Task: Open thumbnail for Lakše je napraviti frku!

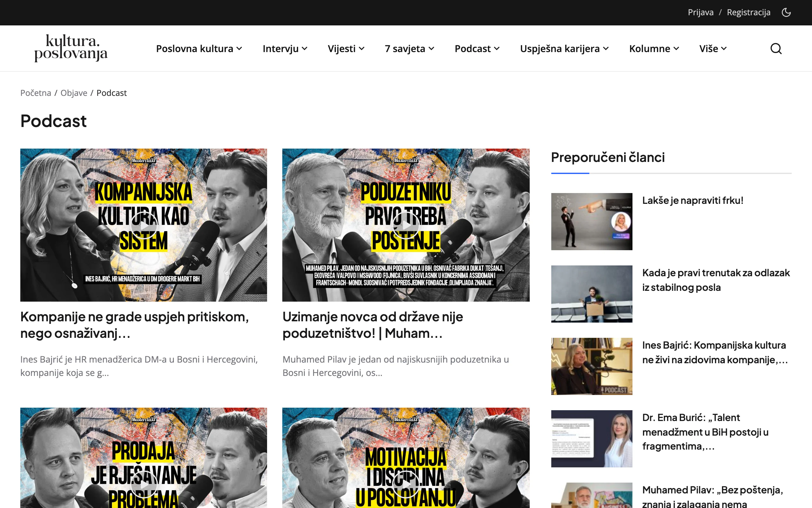Action: [592, 221]
